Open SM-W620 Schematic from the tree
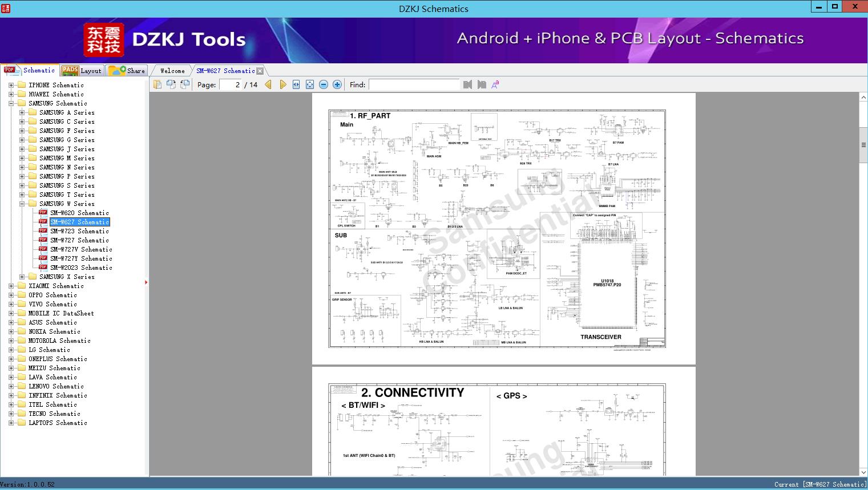This screenshot has width=868, height=490. pos(79,213)
